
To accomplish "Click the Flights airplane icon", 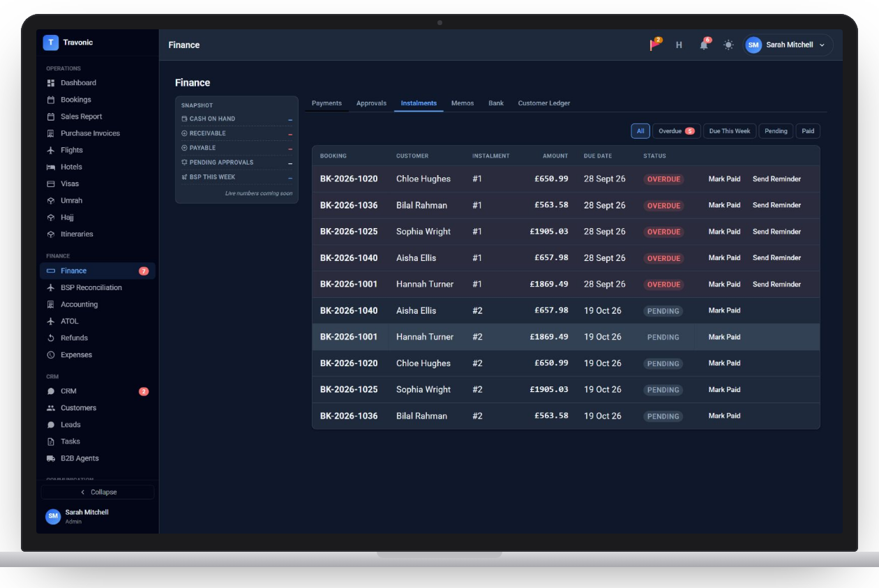I will click(x=51, y=150).
